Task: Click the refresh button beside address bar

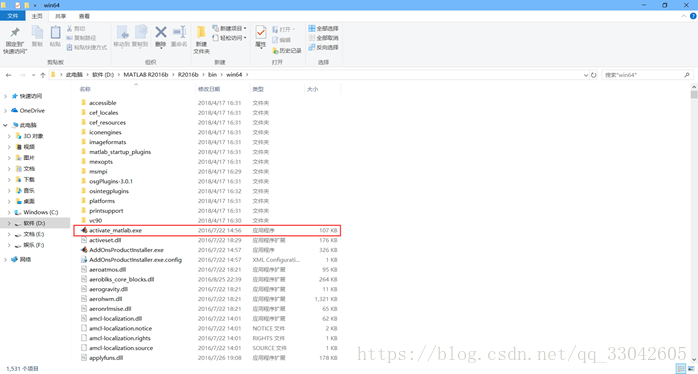Action: pyautogui.click(x=593, y=75)
